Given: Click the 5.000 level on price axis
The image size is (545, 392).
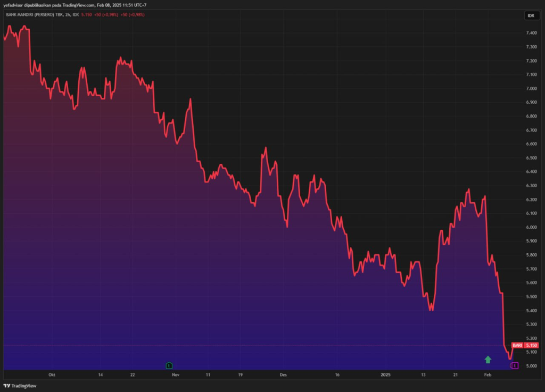Looking at the screenshot, I should click(531, 366).
